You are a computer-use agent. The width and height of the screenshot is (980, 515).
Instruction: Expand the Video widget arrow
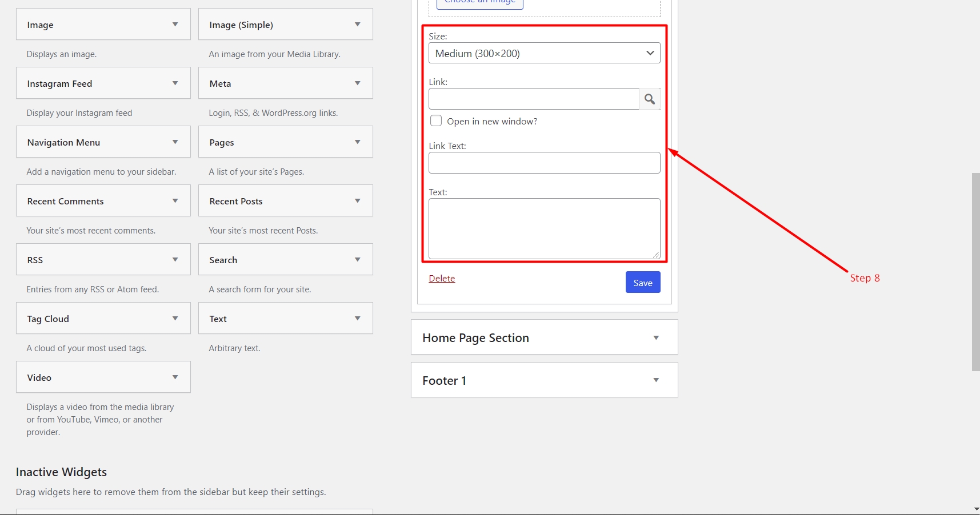(175, 377)
